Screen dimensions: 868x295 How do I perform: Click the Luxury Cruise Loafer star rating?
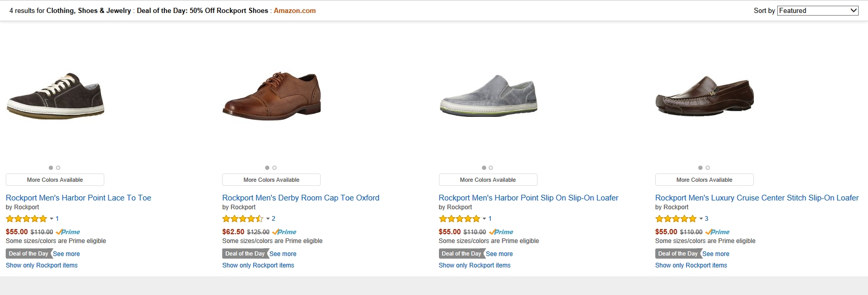click(676, 219)
